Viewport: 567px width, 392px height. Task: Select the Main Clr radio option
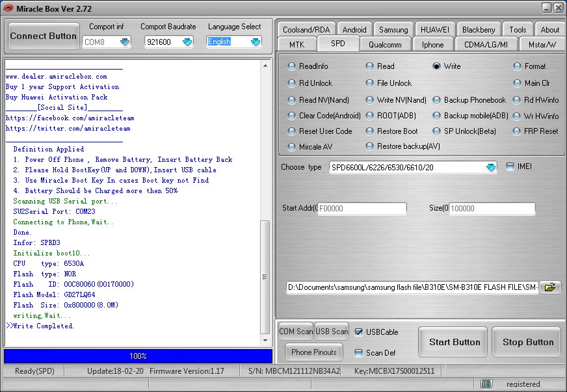517,83
